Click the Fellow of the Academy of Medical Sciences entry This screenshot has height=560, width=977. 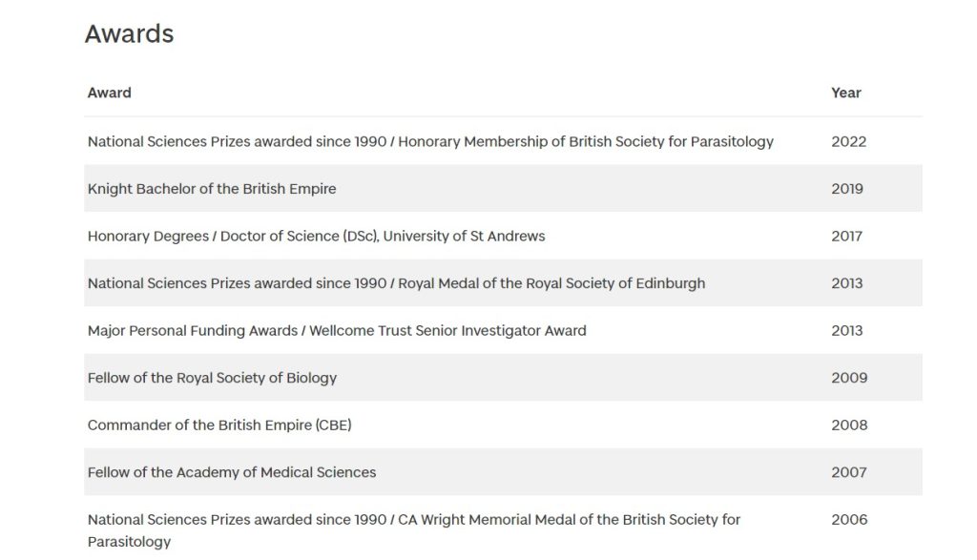point(232,472)
